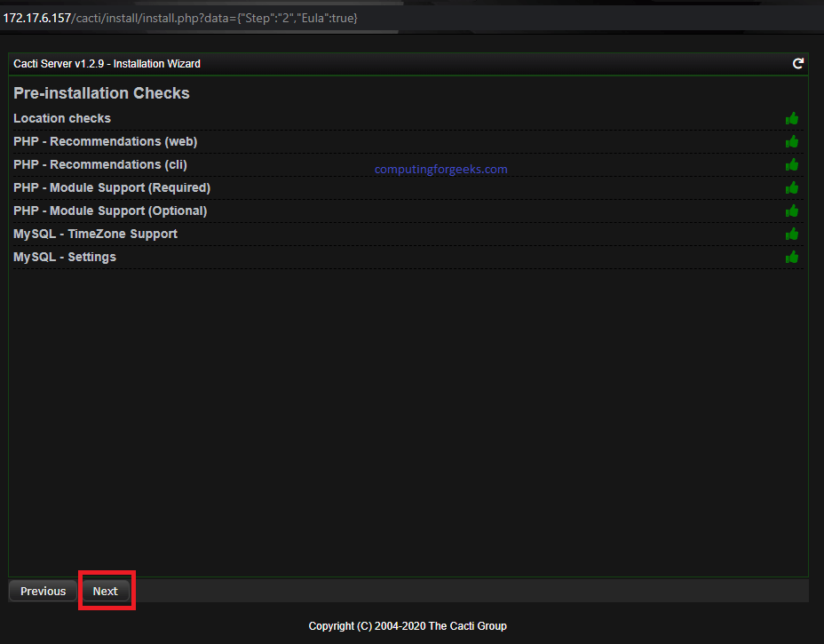Viewport: 824px width, 644px height.
Task: Click thumbs-up icon for Module Support (Required)
Action: pos(792,188)
